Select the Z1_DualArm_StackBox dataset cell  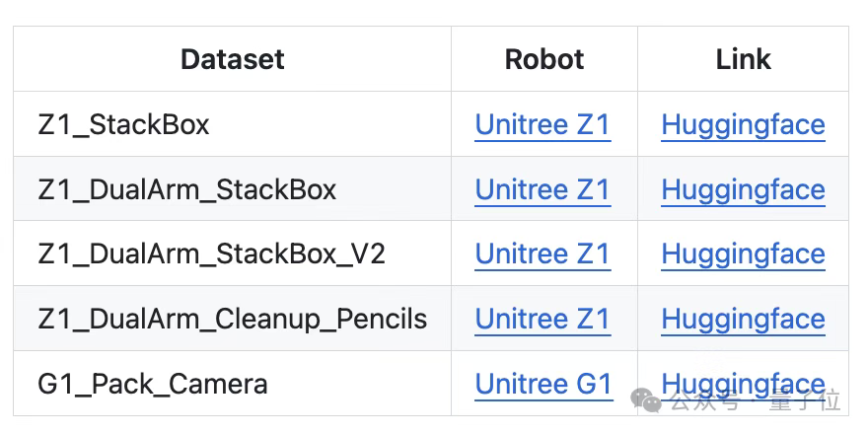(x=186, y=189)
